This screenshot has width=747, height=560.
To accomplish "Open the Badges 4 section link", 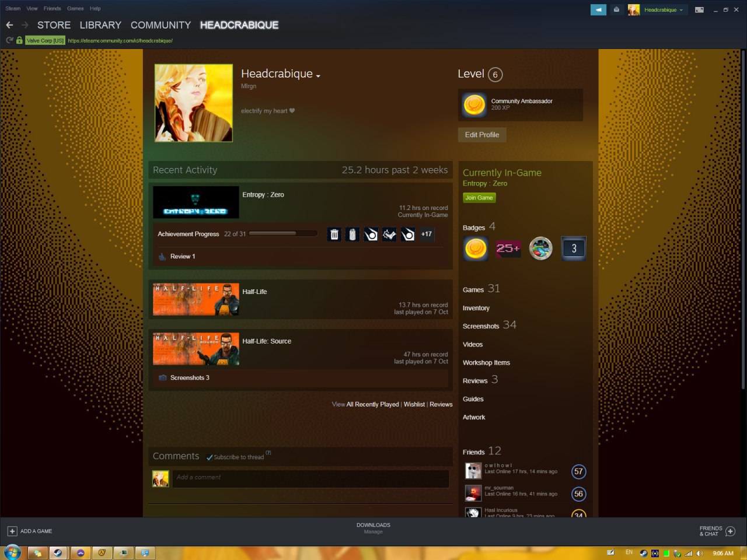I will (479, 227).
